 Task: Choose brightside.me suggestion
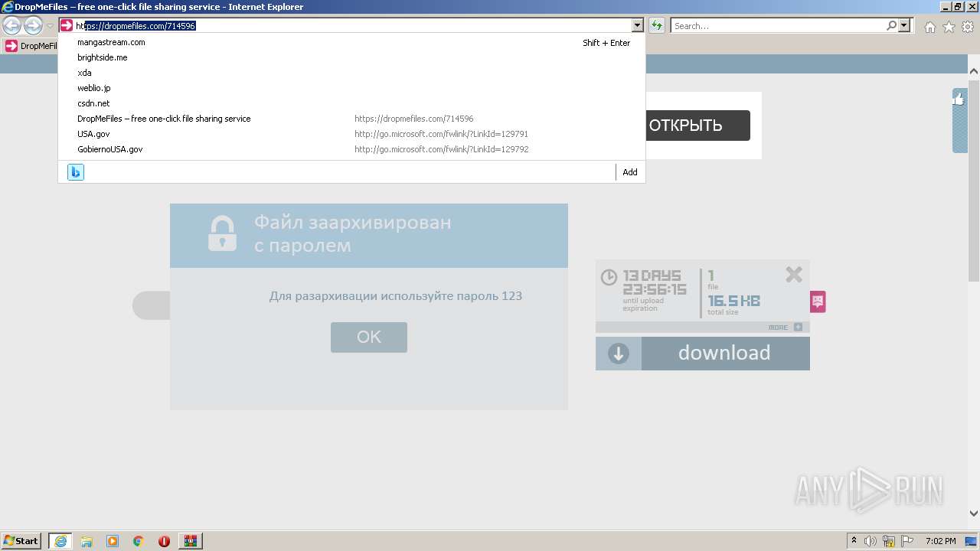[351, 57]
